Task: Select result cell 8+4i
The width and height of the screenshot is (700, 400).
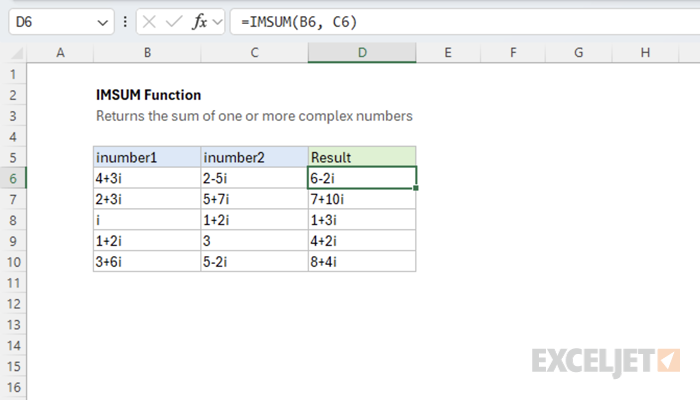Action: pos(362,262)
